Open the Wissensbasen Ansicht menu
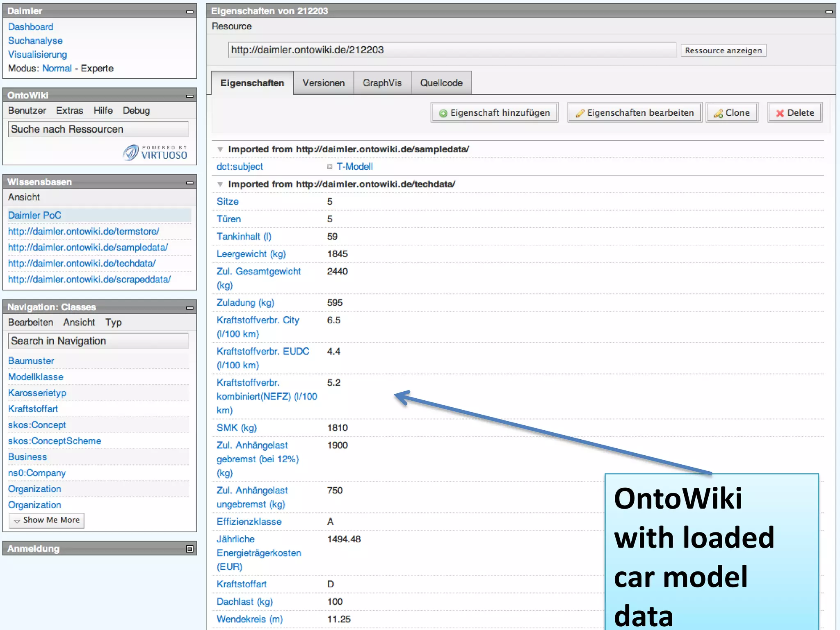Viewport: 840px width, 630px height. tap(24, 197)
